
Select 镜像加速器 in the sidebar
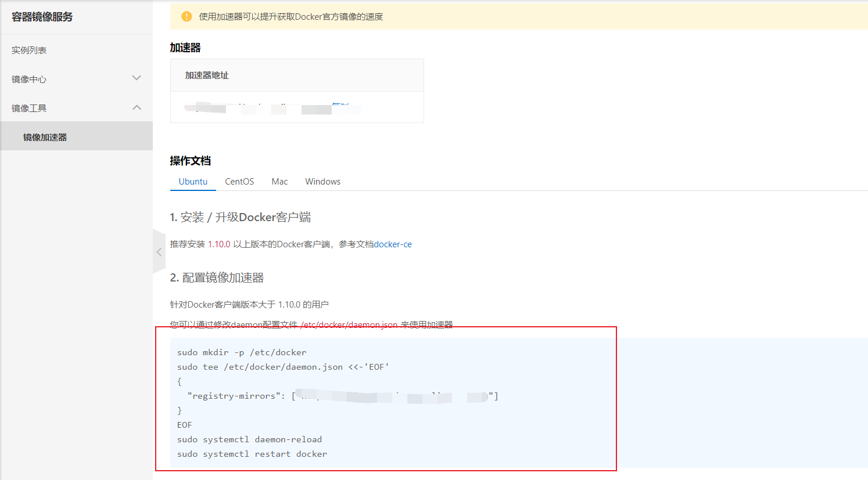[45, 137]
